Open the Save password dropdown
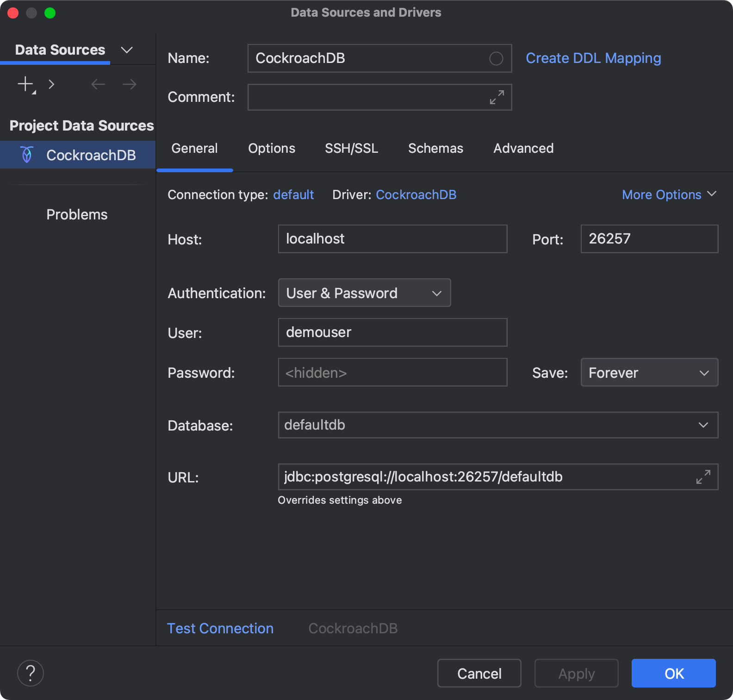This screenshot has width=733, height=700. (x=649, y=373)
